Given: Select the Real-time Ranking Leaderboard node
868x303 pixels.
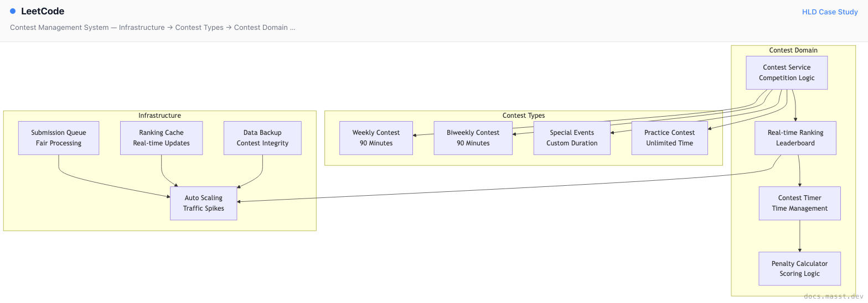Looking at the screenshot, I should (x=795, y=138).
